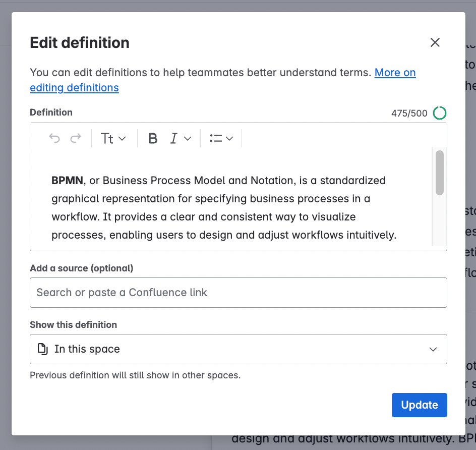Viewport: 476px width, 450px height.
Task: Open the text styles Tt menu
Action: (x=108, y=138)
